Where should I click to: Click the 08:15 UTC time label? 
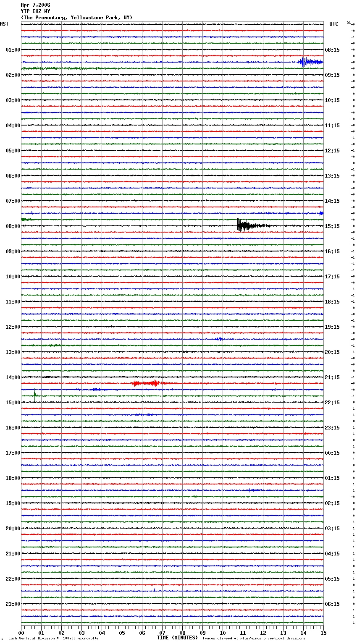[332, 50]
